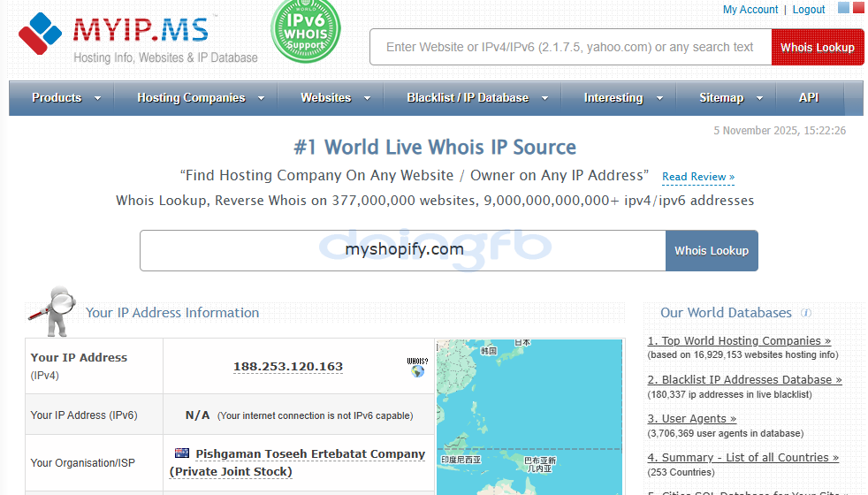Open the Websites menu
Screen dimensions: 868x495
coord(335,98)
